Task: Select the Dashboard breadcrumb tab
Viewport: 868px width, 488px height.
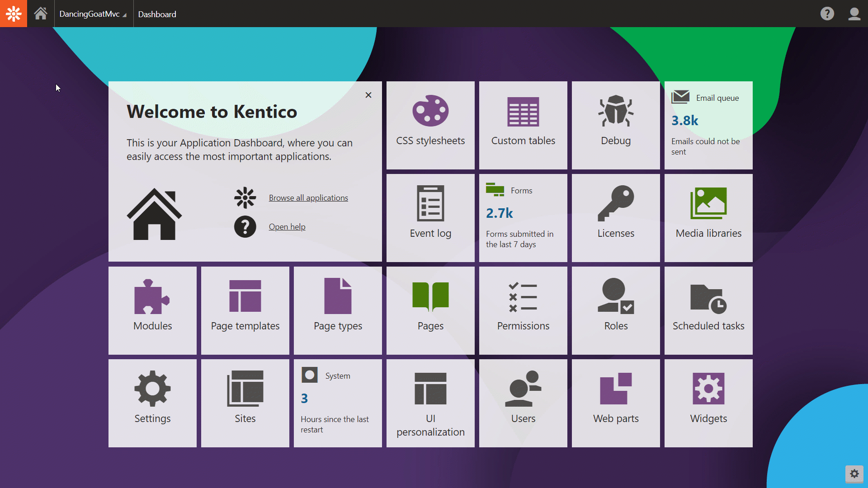Action: click(157, 14)
